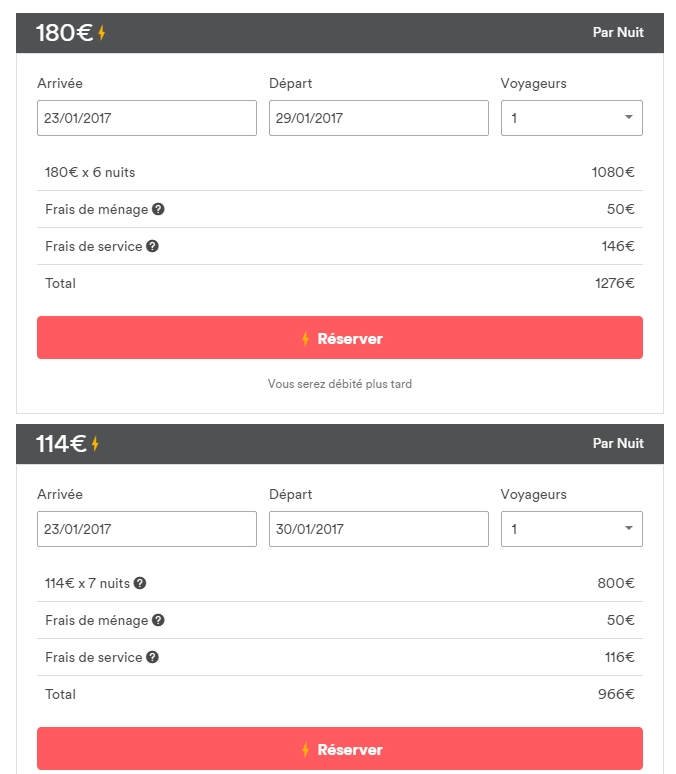Click lightning icon next to 114€ header
This screenshot has width=676, height=774.
[x=96, y=444]
